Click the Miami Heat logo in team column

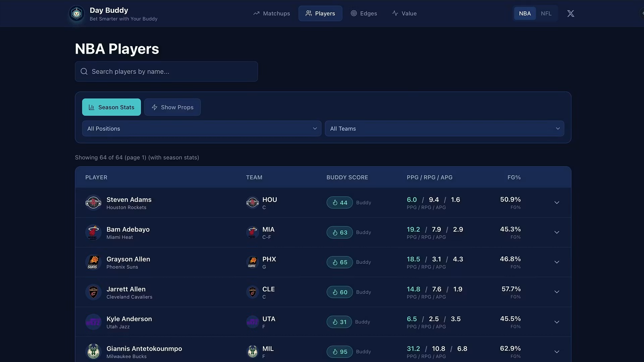252,232
